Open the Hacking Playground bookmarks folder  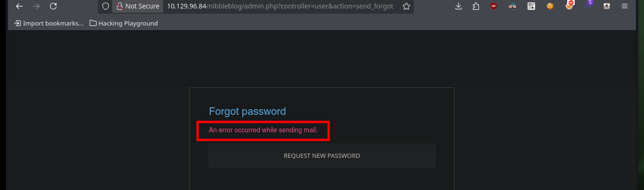[x=124, y=23]
